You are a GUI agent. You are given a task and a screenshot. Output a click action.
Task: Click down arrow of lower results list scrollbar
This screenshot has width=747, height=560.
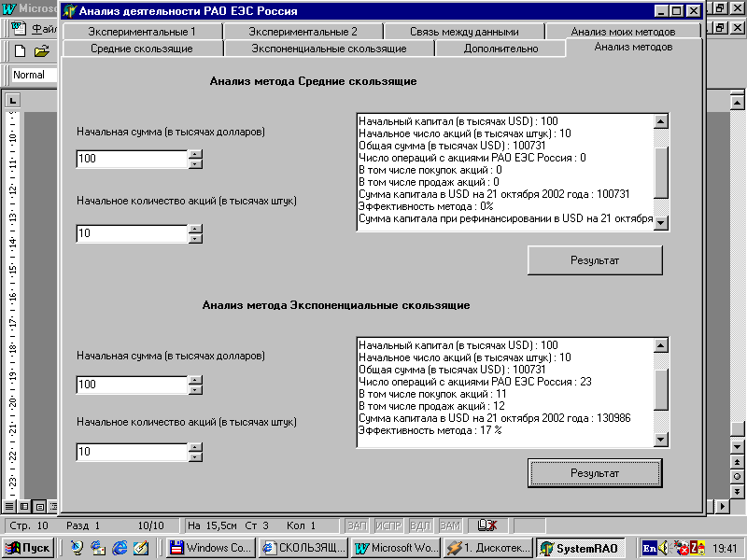point(661,439)
